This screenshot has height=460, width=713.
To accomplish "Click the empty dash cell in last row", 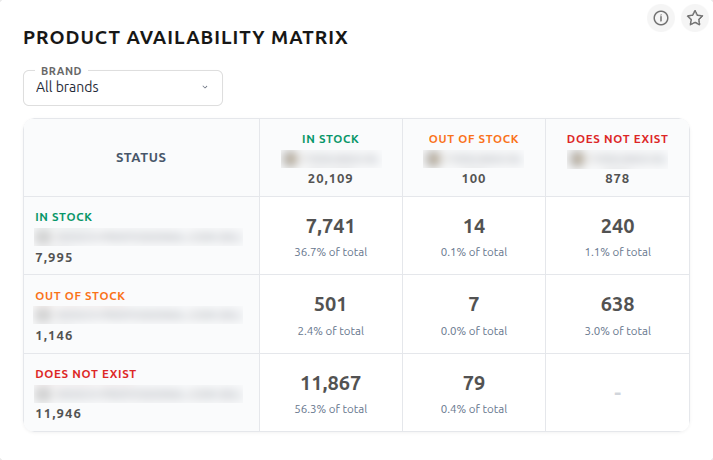I will pos(617,393).
